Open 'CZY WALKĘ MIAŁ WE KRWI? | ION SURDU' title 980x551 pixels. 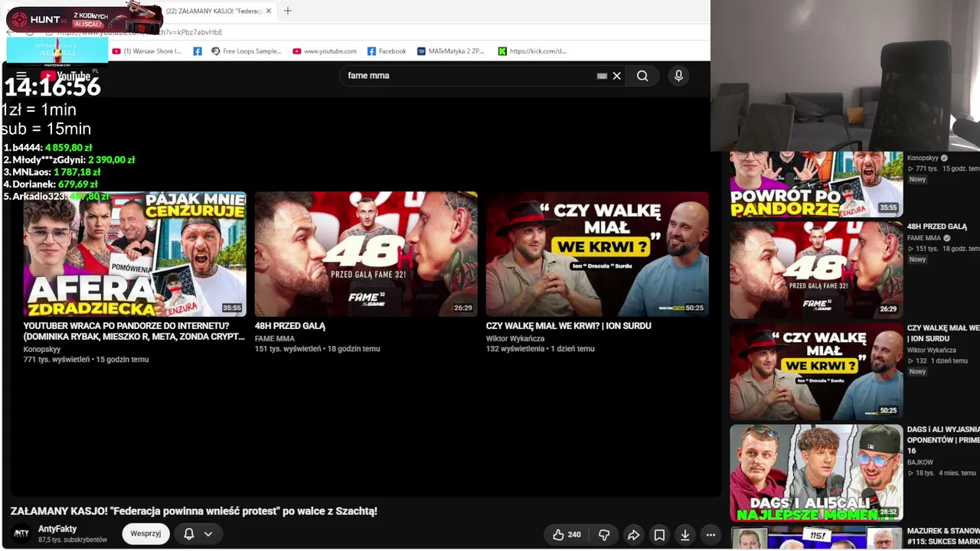pyautogui.click(x=569, y=326)
